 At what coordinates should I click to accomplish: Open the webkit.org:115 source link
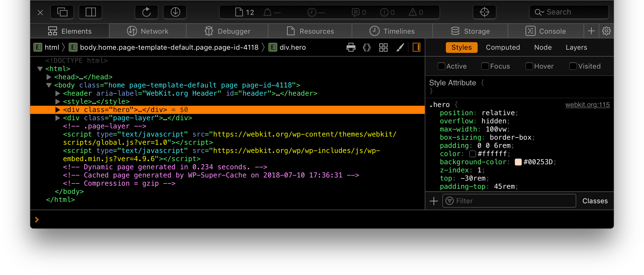point(587,105)
